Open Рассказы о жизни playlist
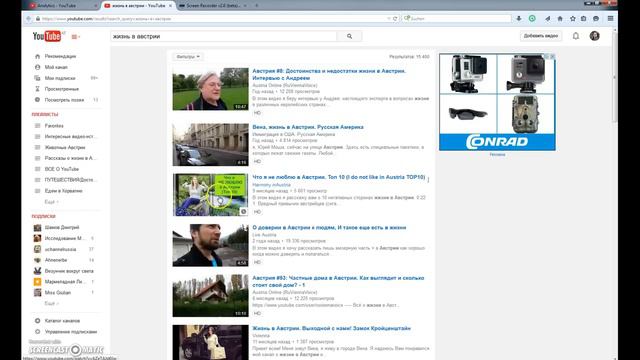 click(70, 158)
